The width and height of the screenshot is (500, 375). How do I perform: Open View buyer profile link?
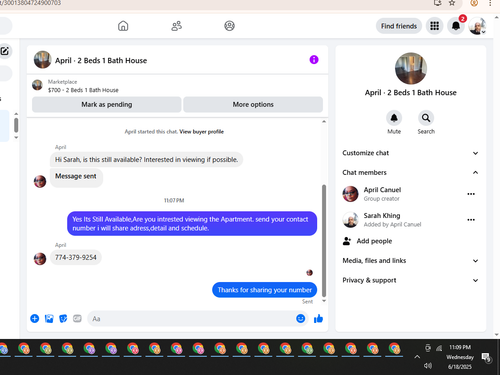201,132
